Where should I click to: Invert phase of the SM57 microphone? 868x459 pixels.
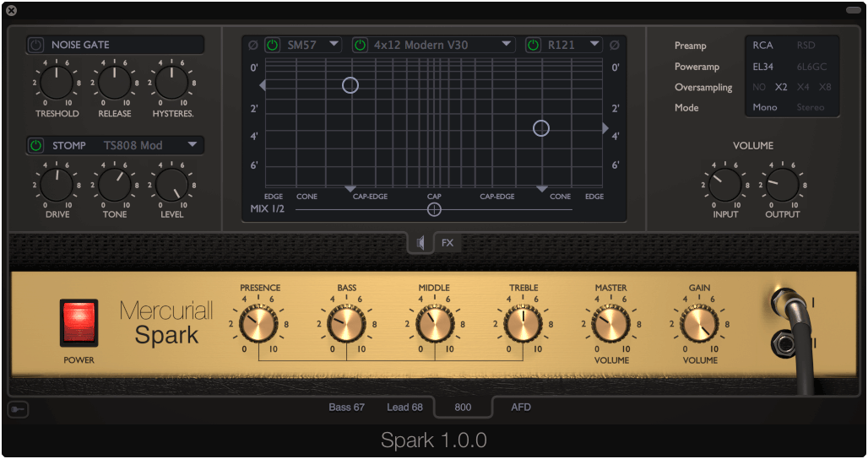(253, 45)
